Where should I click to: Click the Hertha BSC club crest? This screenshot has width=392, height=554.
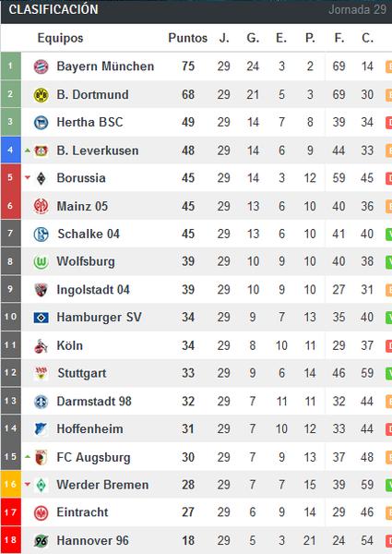(x=41, y=123)
